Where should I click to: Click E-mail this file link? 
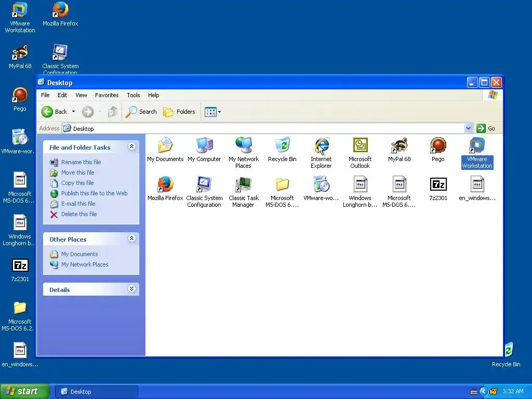pyautogui.click(x=78, y=204)
